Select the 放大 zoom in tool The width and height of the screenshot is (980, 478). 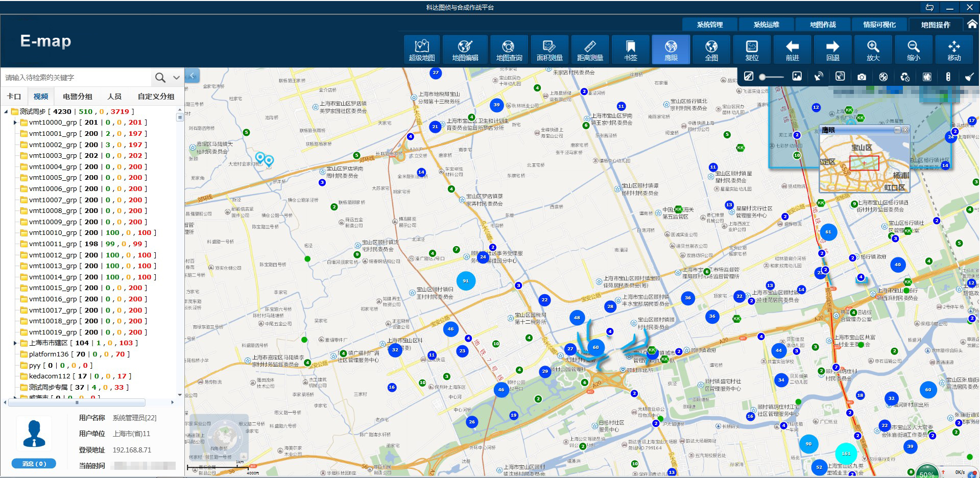873,50
